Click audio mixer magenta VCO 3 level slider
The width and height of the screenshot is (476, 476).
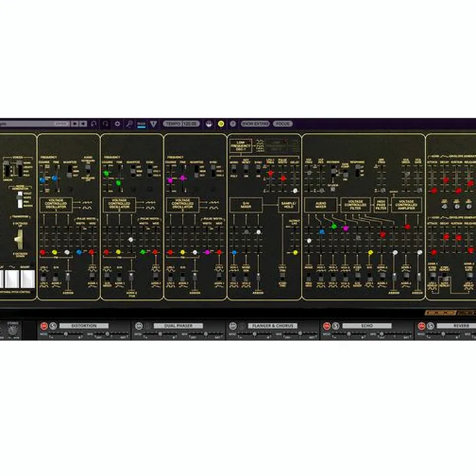pyautogui.click(x=346, y=228)
